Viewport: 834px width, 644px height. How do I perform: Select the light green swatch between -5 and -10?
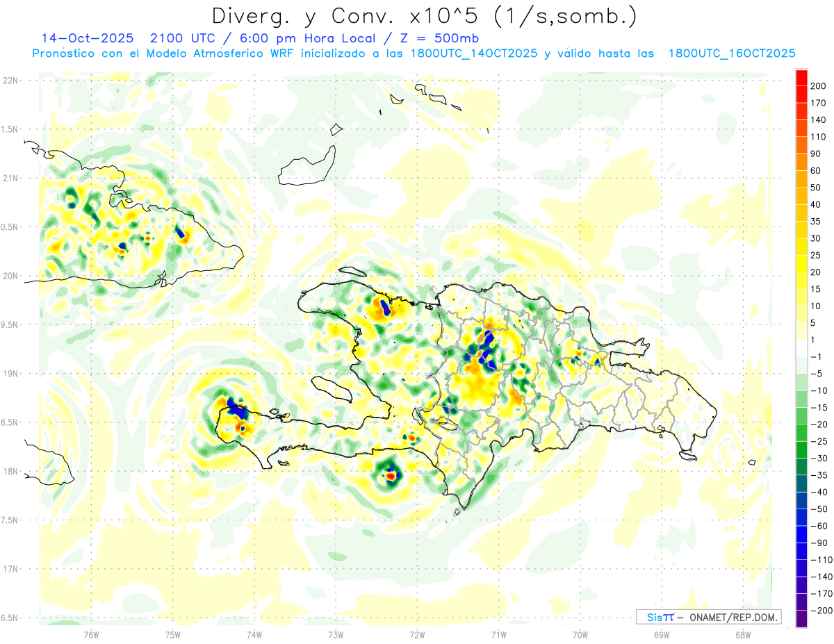pyautogui.click(x=801, y=382)
